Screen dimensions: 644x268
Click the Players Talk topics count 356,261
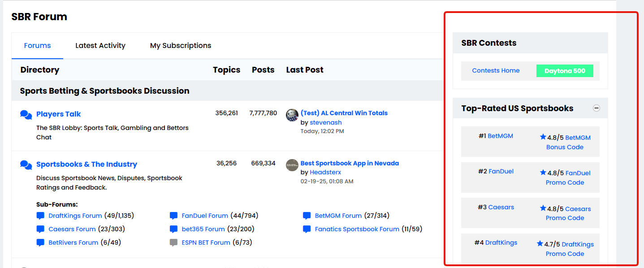point(226,113)
